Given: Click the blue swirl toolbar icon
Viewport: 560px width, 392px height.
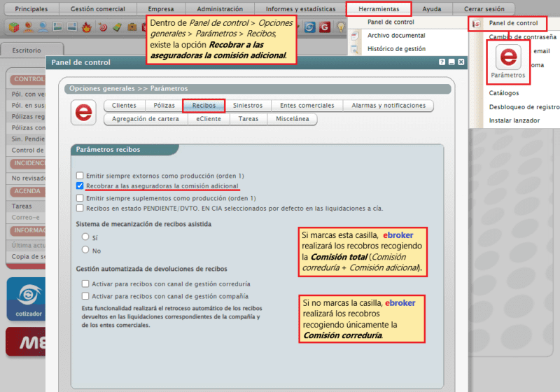Looking at the screenshot, I should coord(309,27).
